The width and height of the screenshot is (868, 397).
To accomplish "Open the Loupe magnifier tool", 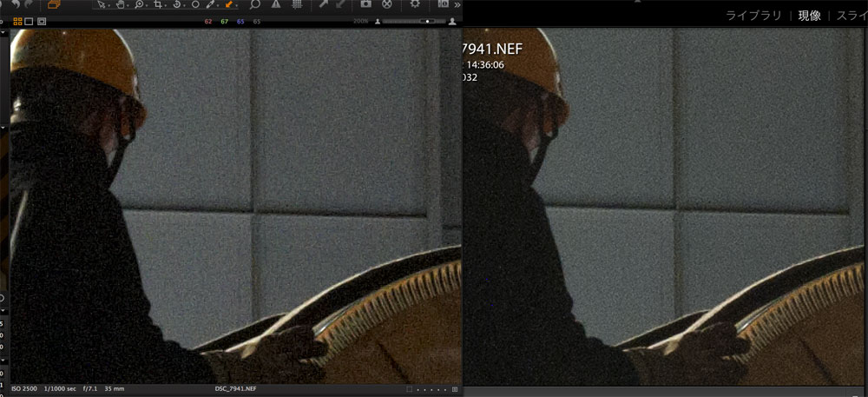I will 254,4.
